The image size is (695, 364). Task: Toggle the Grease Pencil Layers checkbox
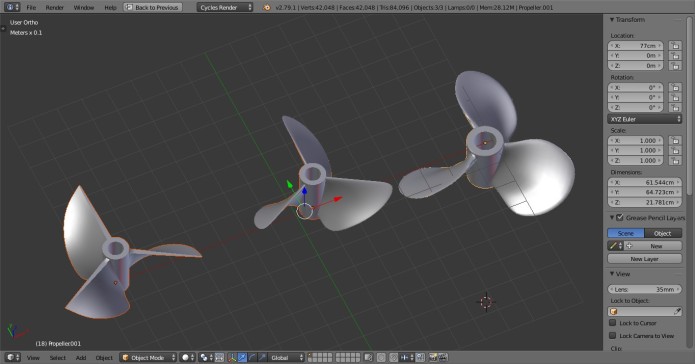[x=620, y=218]
